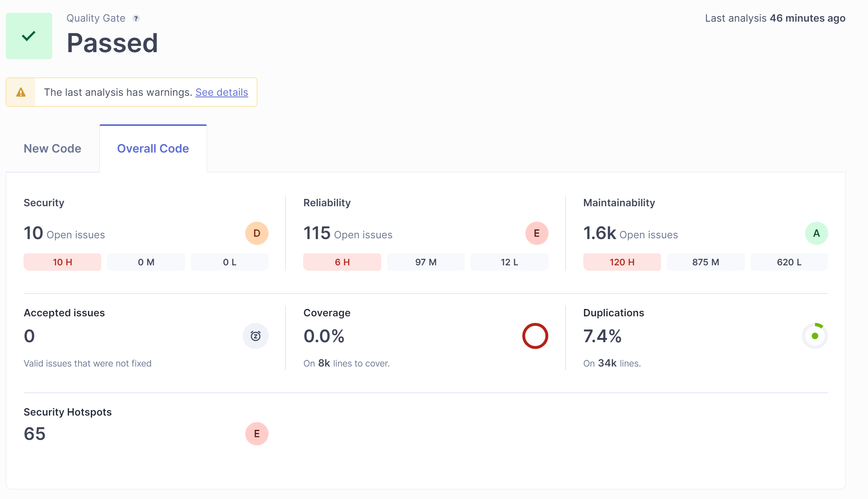Viewport: 868px width, 499px height.
Task: Click the 65 Security Hotspots number
Action: click(x=35, y=434)
